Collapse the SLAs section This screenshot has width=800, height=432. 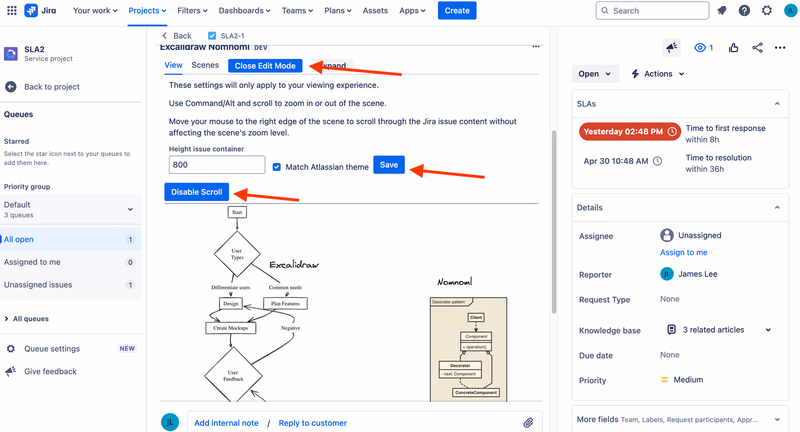click(x=777, y=104)
